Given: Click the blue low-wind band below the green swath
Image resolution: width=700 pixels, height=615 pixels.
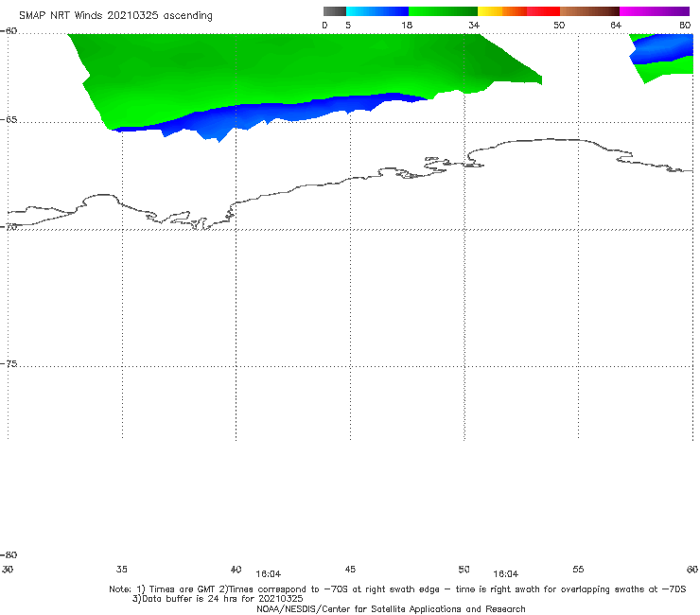Looking at the screenshot, I should [268, 114].
